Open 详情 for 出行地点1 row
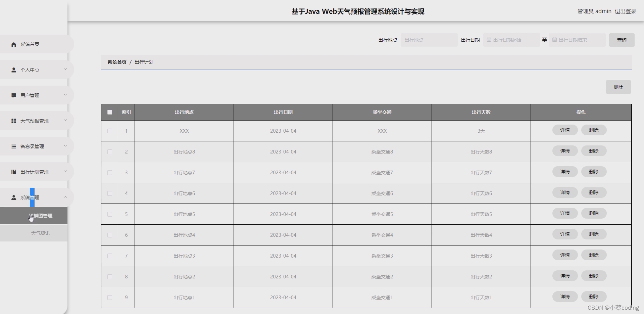 tap(565, 297)
